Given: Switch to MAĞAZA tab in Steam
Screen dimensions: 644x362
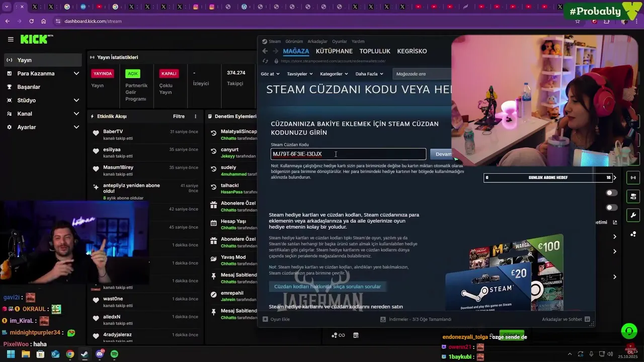Looking at the screenshot, I should coord(296,51).
